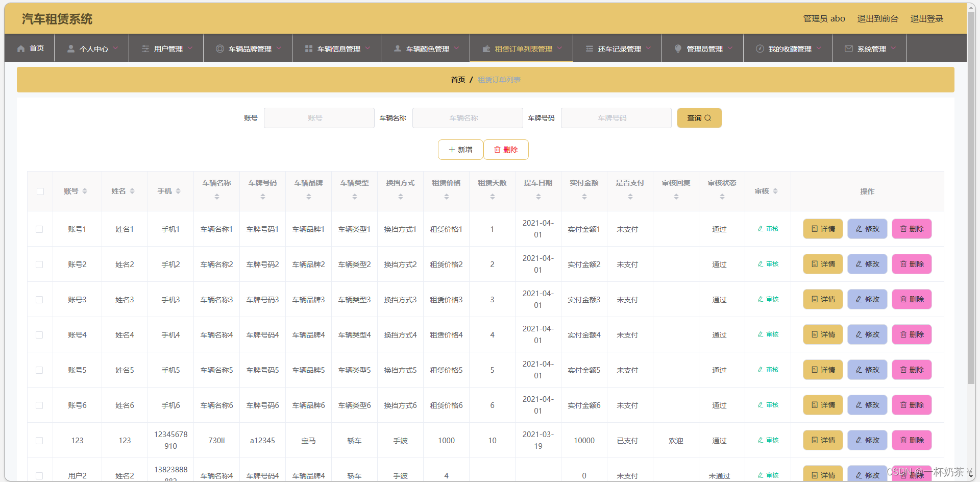Click the sort arrows in 账号 column header
The height and width of the screenshot is (482, 980).
[x=85, y=191]
